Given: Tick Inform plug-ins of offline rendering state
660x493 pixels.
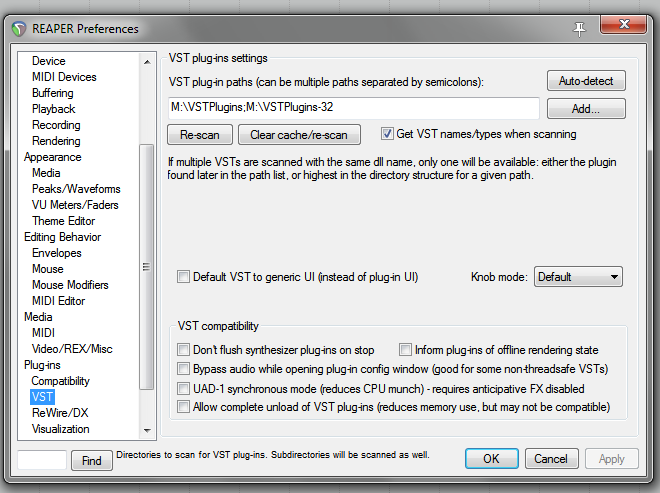Looking at the screenshot, I should coord(405,349).
